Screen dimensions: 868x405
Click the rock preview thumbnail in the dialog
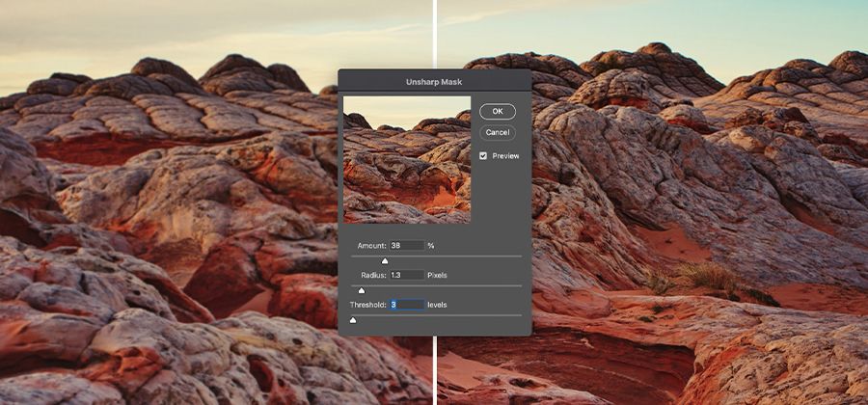coord(407,159)
